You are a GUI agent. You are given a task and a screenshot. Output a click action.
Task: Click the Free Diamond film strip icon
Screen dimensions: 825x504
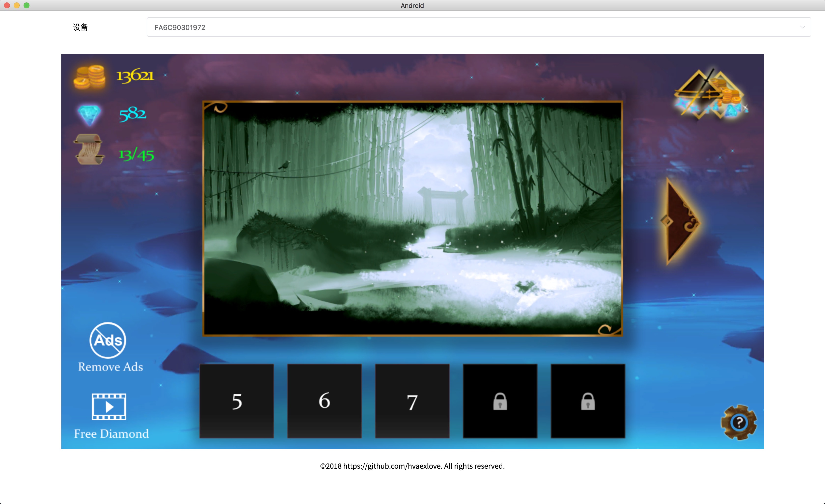coord(109,407)
